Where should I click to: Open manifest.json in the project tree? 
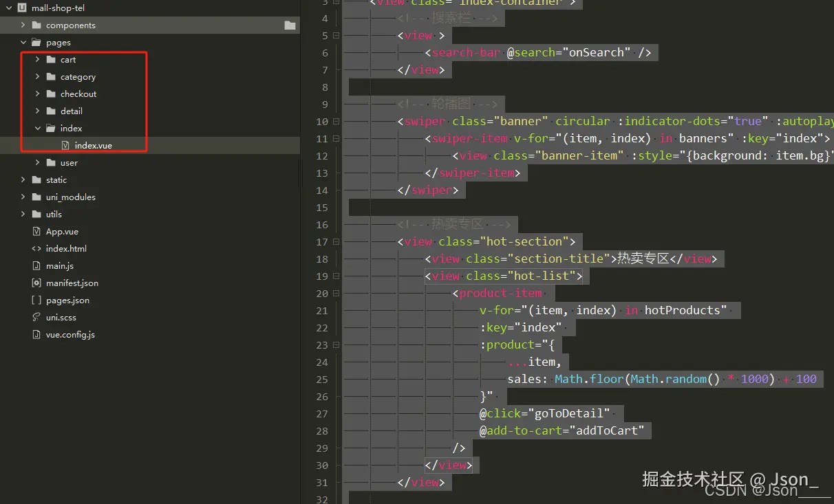tap(72, 283)
